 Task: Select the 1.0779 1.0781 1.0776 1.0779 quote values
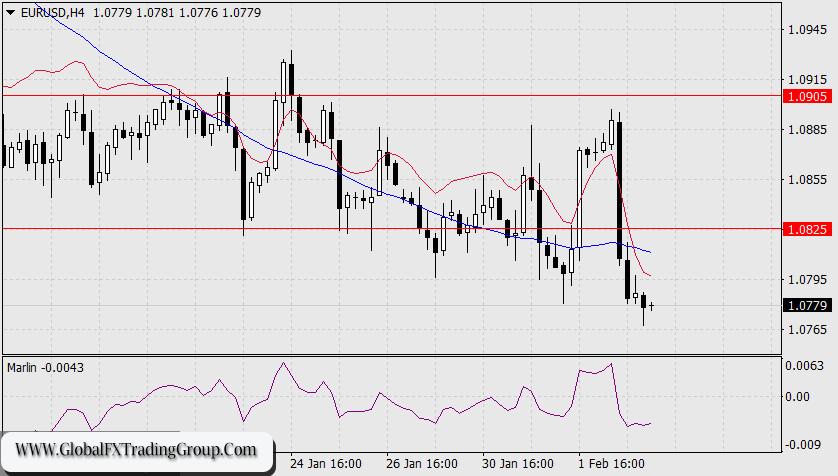click(177, 12)
